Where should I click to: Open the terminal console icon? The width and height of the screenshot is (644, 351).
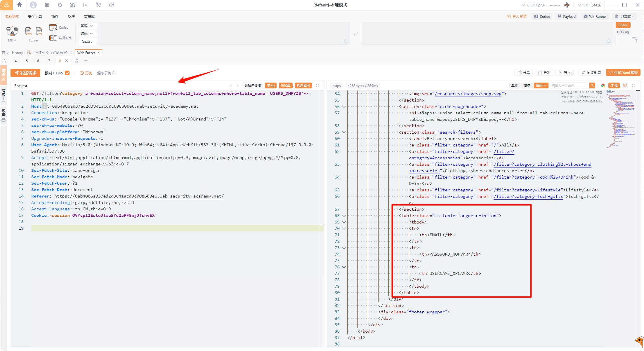(x=86, y=5)
